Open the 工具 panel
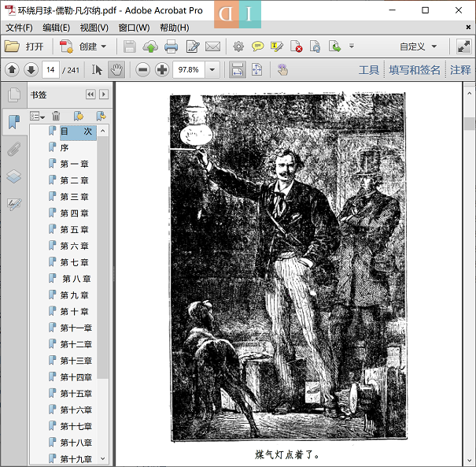Image resolution: width=476 pixels, height=467 pixels. (369, 70)
